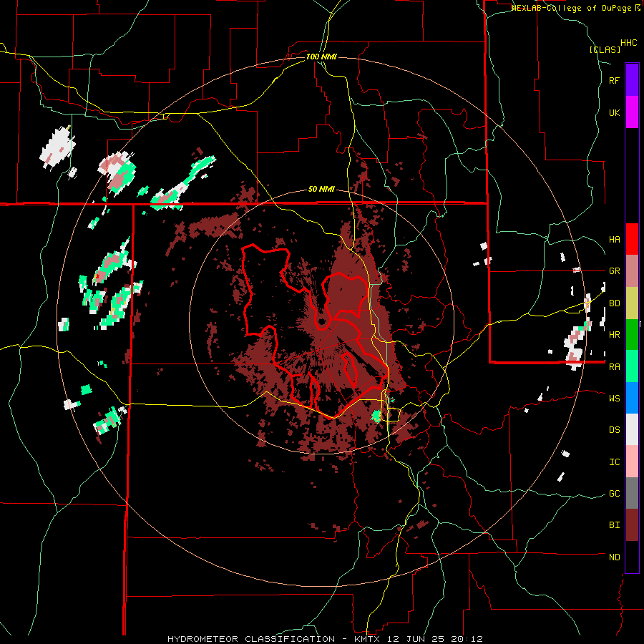Screen dimensions: 644x644
Task: Select the 'ND' legend label
Action: tap(614, 557)
